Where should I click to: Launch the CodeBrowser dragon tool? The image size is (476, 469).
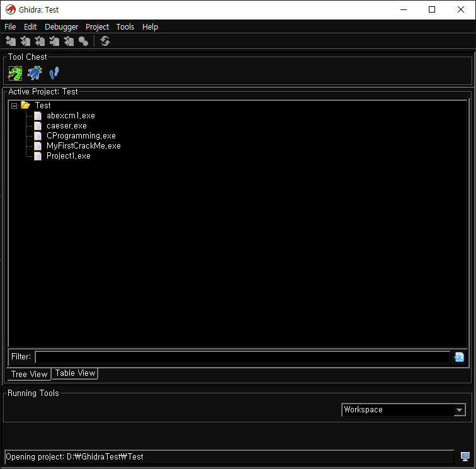15,73
